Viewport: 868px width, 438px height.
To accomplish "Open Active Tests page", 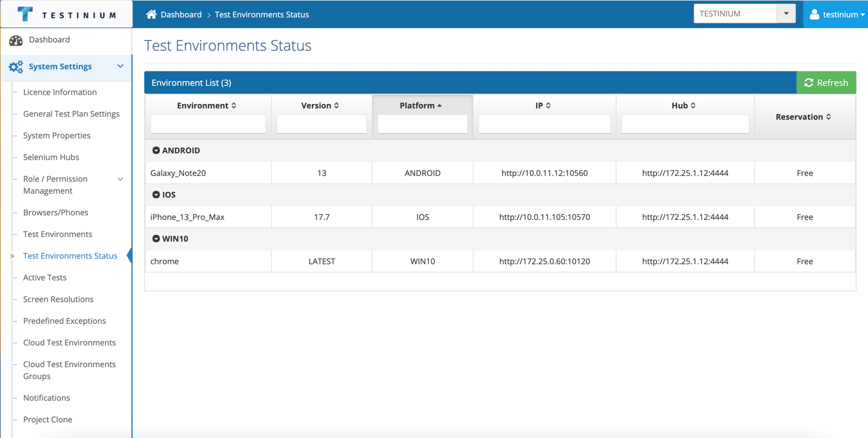I will pyautogui.click(x=45, y=278).
